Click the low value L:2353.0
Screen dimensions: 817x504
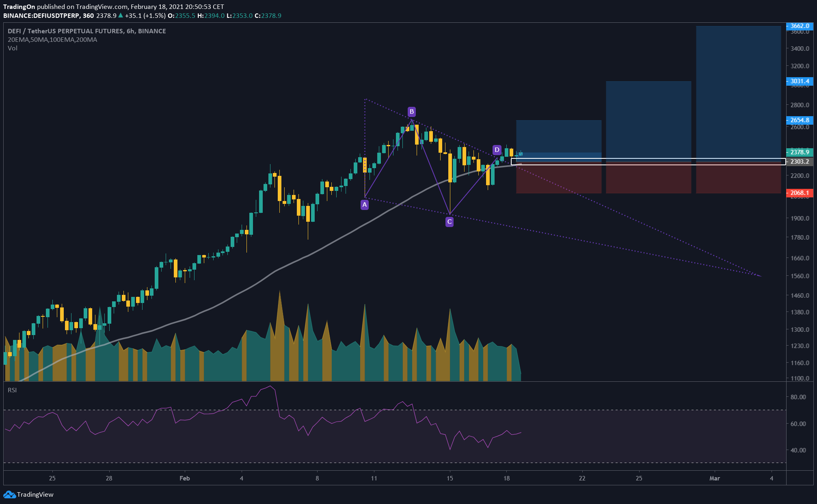(240, 16)
